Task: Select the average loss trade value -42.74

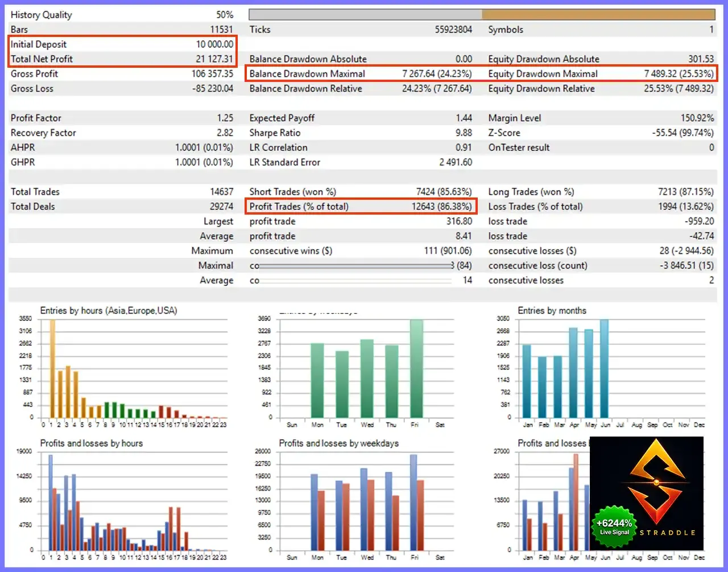Action: (x=701, y=237)
